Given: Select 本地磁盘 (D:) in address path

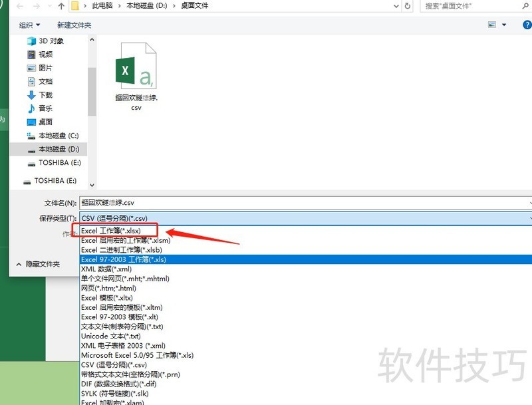Looking at the screenshot, I should coord(146,6).
